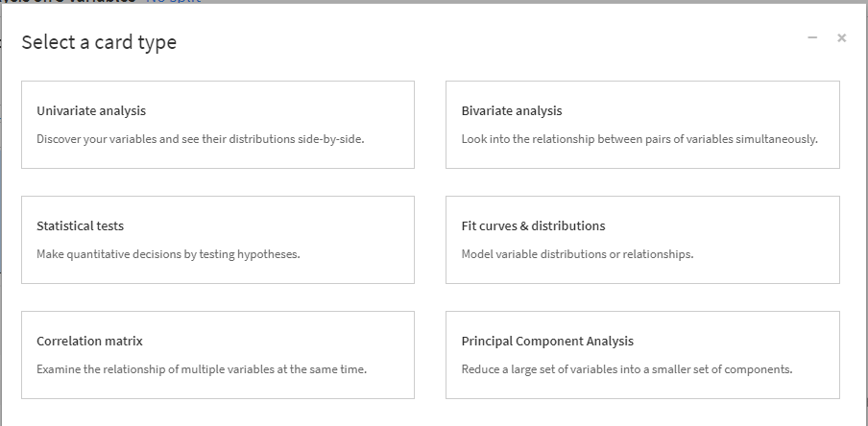This screenshot has width=868, height=426.
Task: Click the smaller set of components description
Action: 626,369
